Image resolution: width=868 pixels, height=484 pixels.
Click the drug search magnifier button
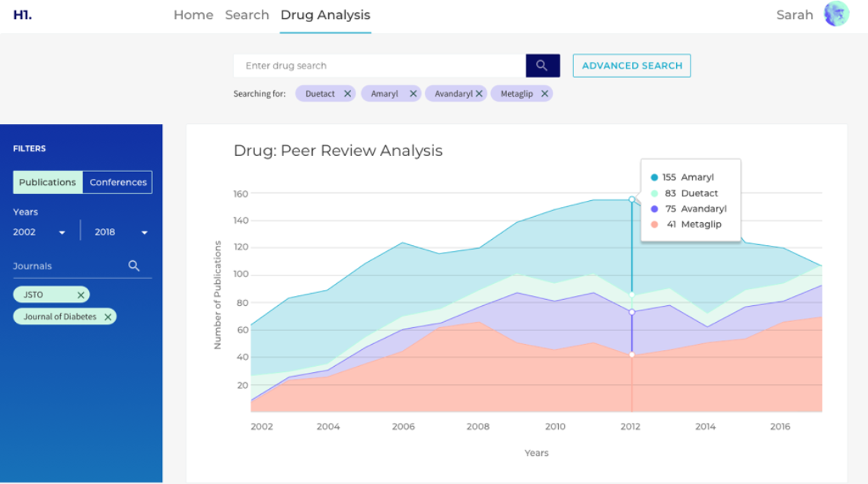[x=542, y=65]
